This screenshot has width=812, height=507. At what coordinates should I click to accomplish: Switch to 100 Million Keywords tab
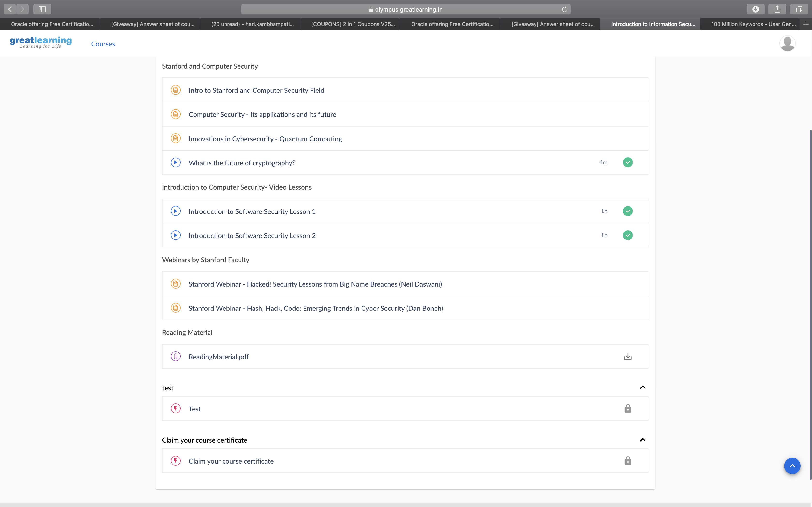click(x=753, y=24)
